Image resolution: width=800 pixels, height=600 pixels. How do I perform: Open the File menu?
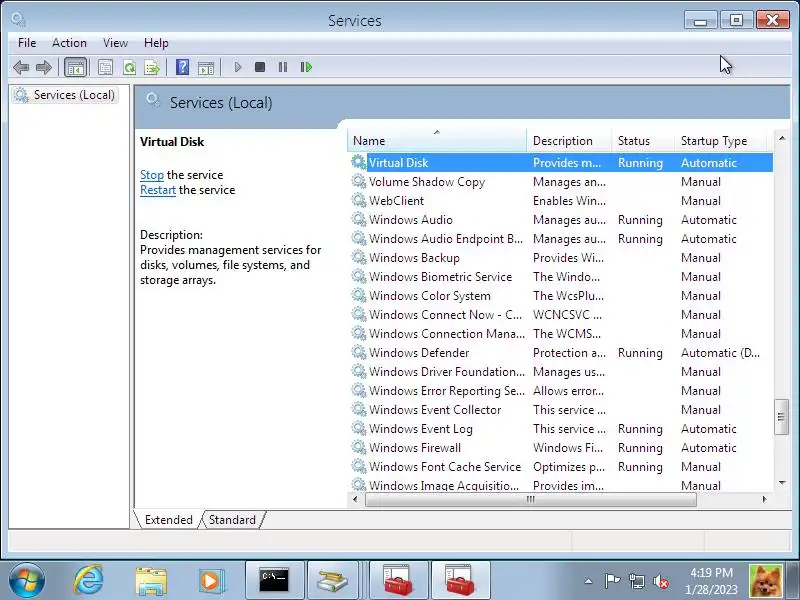pos(27,43)
